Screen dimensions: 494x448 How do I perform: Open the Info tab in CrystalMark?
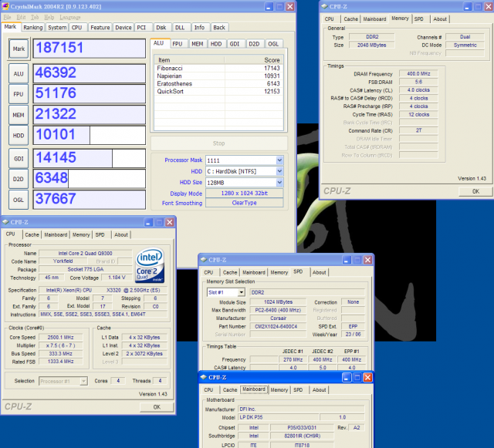[x=199, y=28]
